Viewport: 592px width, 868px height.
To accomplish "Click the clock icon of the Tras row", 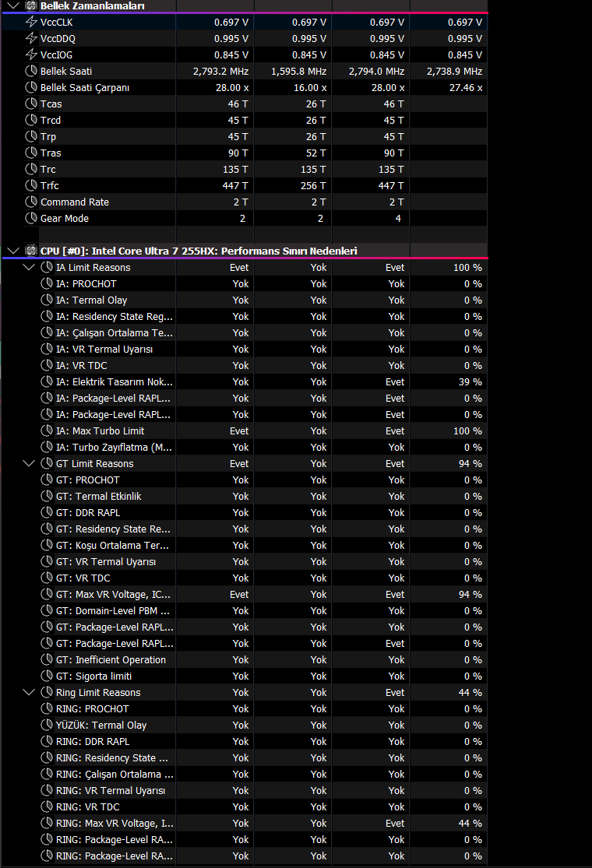I will [x=31, y=153].
